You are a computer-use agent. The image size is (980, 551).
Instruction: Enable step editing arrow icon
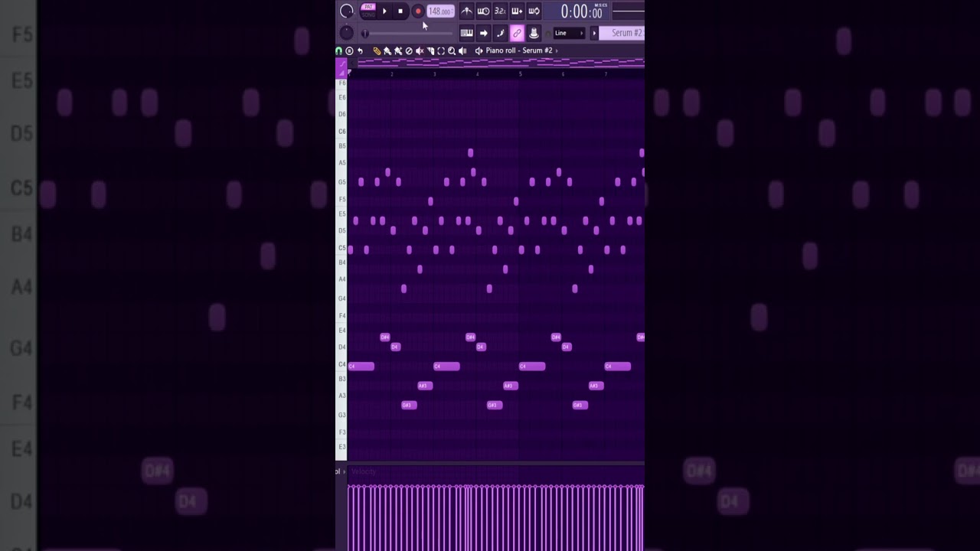point(484,33)
